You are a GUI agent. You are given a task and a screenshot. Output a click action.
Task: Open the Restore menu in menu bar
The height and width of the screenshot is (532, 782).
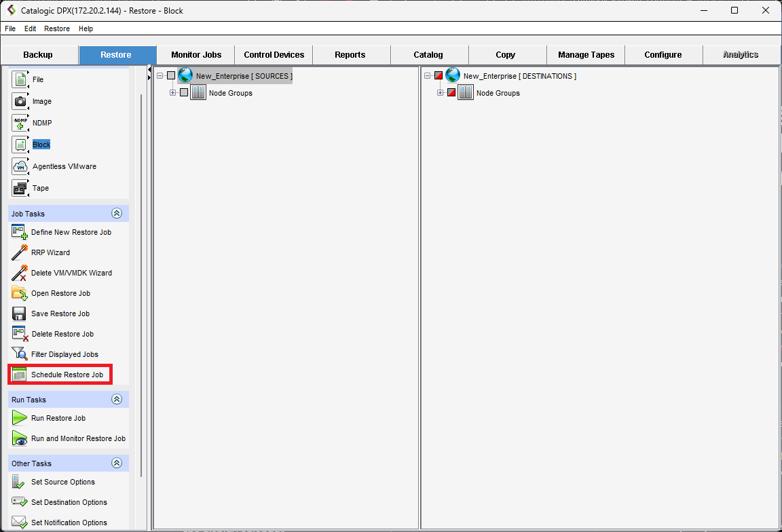(x=57, y=28)
